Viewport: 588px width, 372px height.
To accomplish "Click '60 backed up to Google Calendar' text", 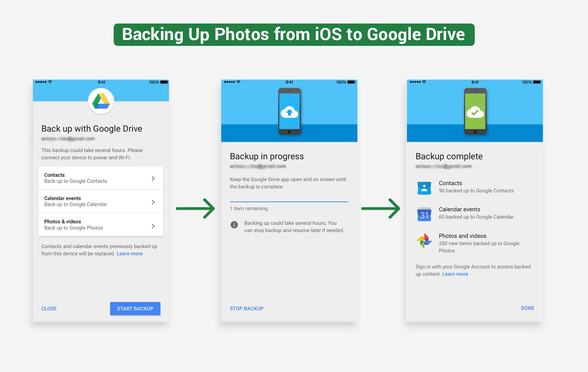I will pyautogui.click(x=476, y=217).
